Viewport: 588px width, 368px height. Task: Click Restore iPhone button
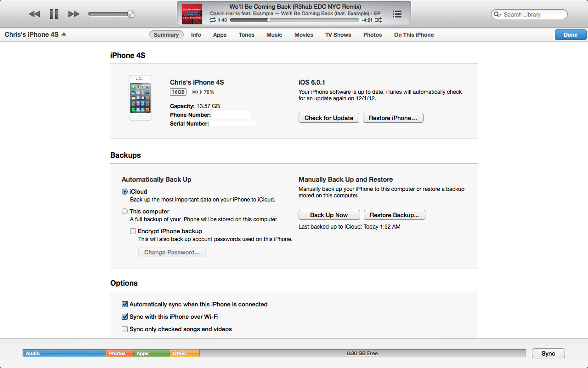[x=393, y=118]
